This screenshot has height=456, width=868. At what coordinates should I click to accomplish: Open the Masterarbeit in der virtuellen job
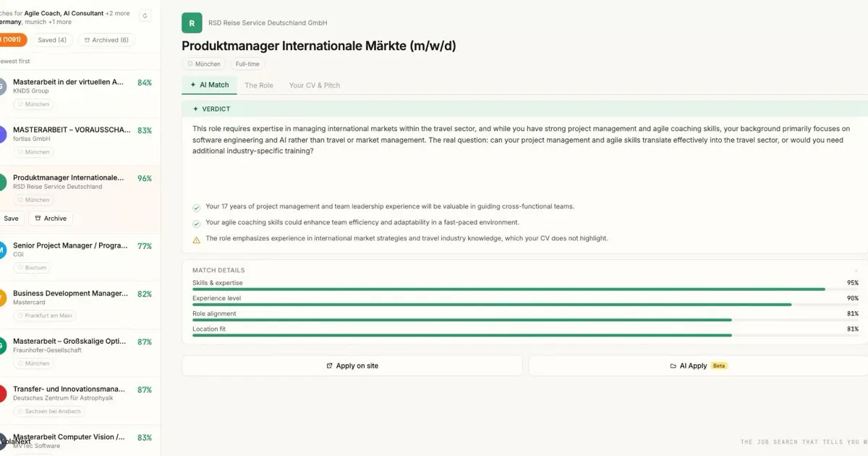[x=80, y=94]
